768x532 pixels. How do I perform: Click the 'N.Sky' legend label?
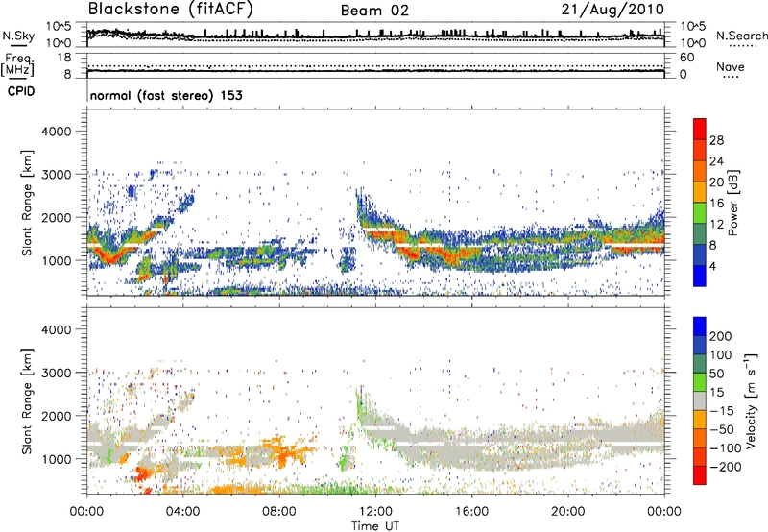[18, 36]
